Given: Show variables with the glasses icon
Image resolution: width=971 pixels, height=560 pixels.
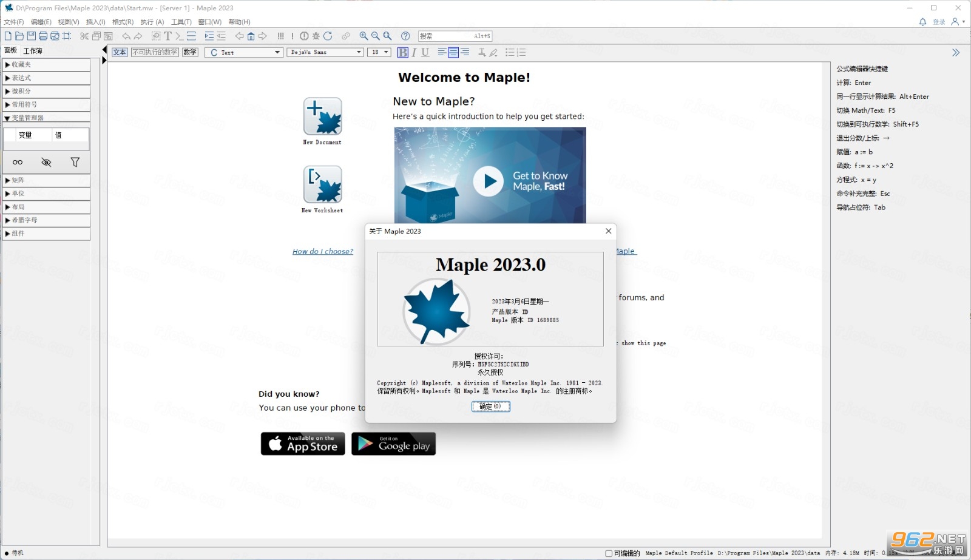Looking at the screenshot, I should click(18, 162).
